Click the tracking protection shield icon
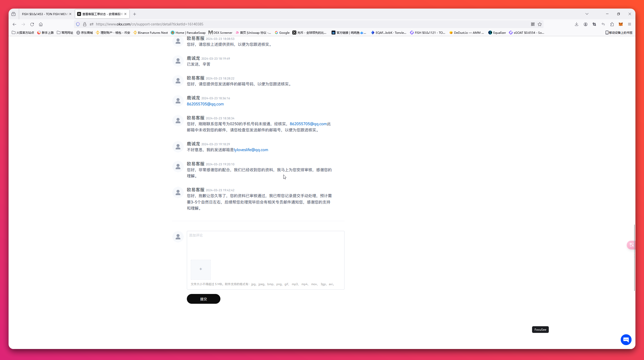The width and height of the screenshot is (644, 360). (78, 24)
